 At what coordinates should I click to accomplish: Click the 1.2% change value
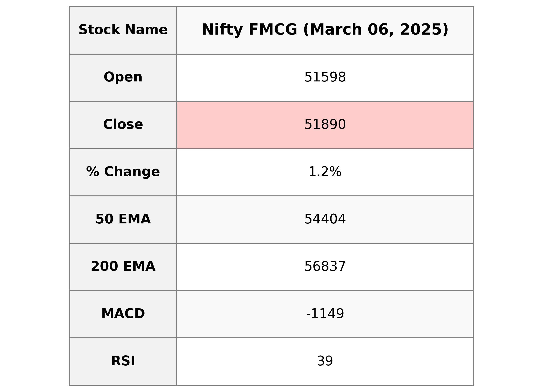pos(325,172)
